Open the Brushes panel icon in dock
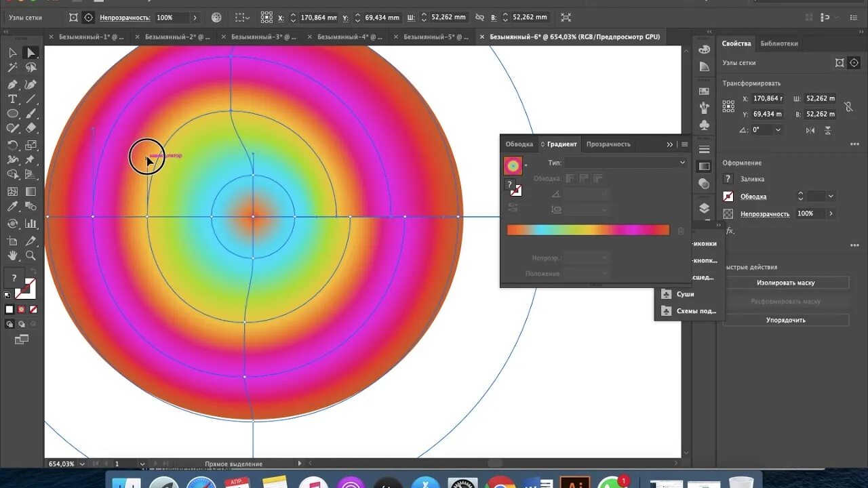Screen dimensions: 868x488 tap(704, 108)
